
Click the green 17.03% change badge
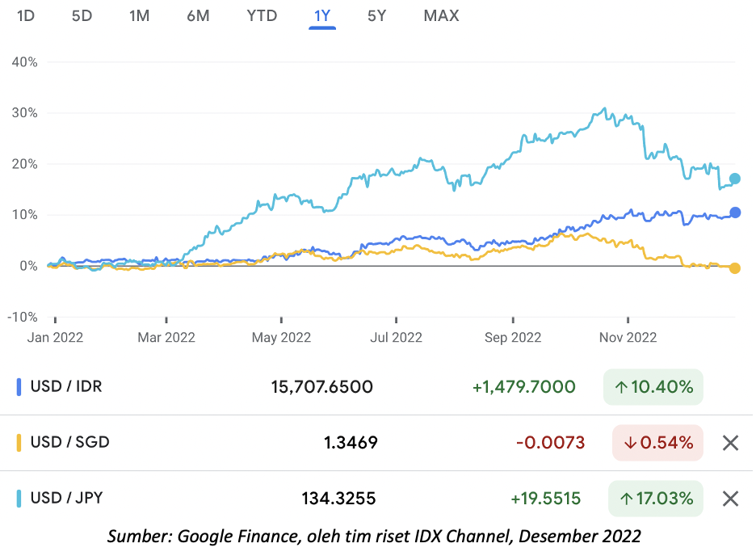point(653,499)
